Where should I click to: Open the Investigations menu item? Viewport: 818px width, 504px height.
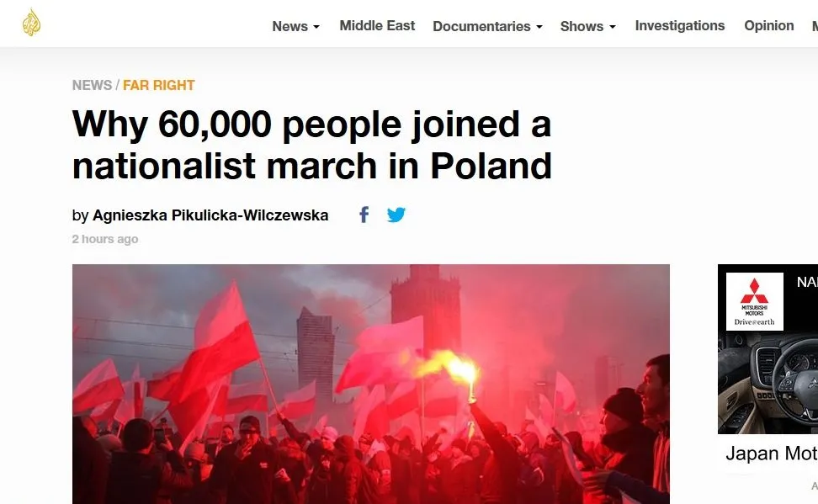(x=679, y=25)
